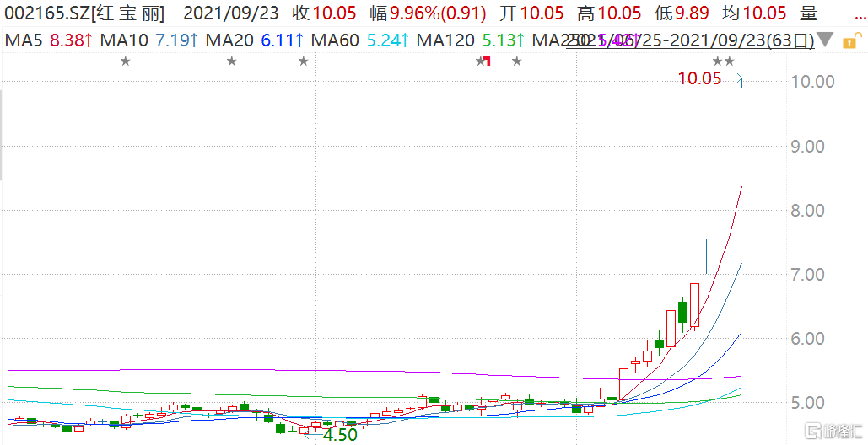Select the MA60 5.24 indicator label

point(360,40)
